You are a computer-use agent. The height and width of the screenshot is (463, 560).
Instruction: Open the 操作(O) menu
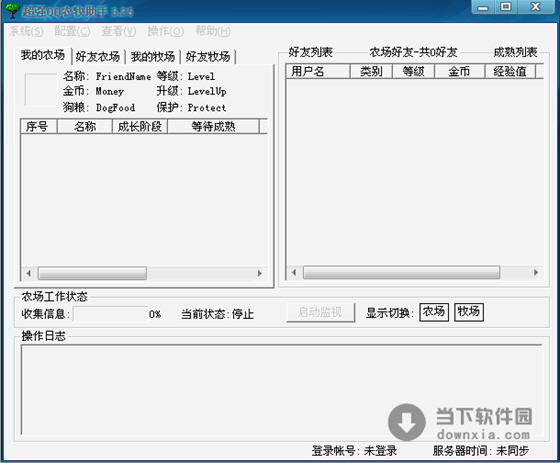[x=165, y=31]
